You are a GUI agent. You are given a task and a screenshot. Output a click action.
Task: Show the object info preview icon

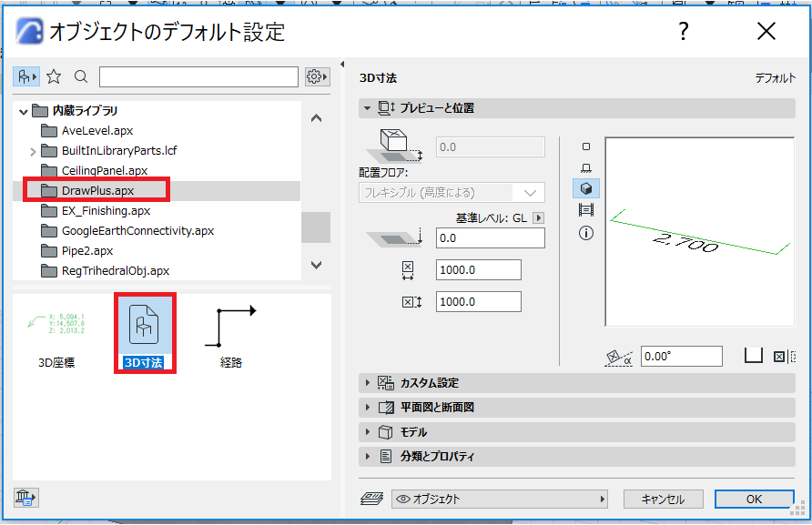(x=586, y=233)
